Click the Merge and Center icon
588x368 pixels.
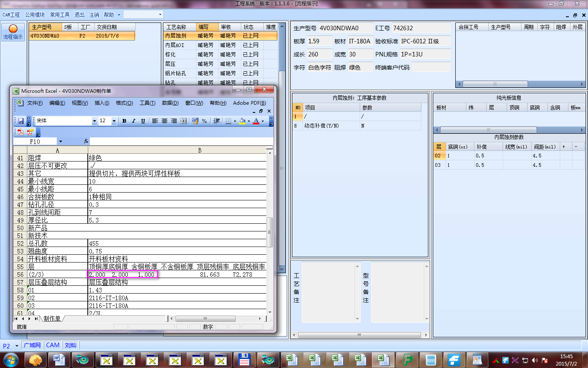click(183, 121)
